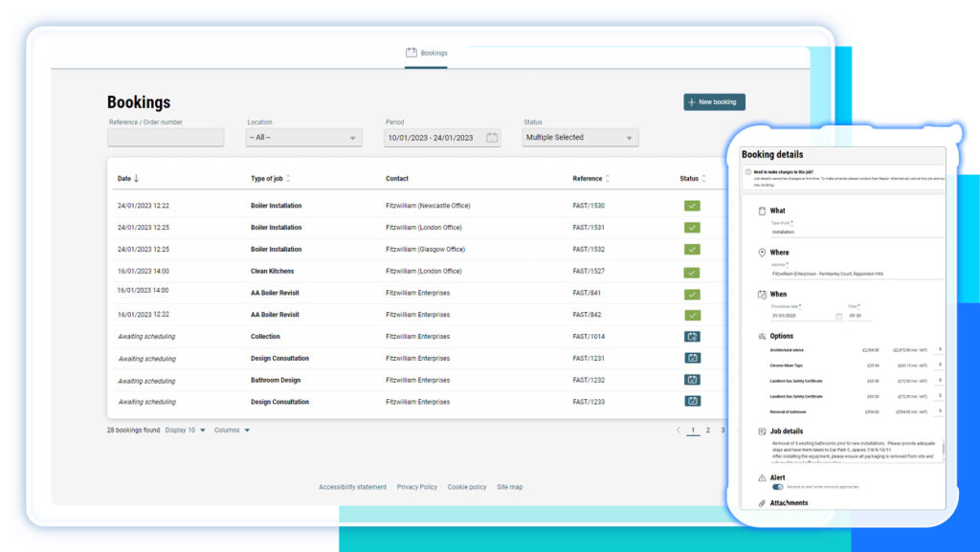980x552 pixels.
Task: Adjust the Removal of bathroom quantity stepper
Action: pyautogui.click(x=939, y=410)
